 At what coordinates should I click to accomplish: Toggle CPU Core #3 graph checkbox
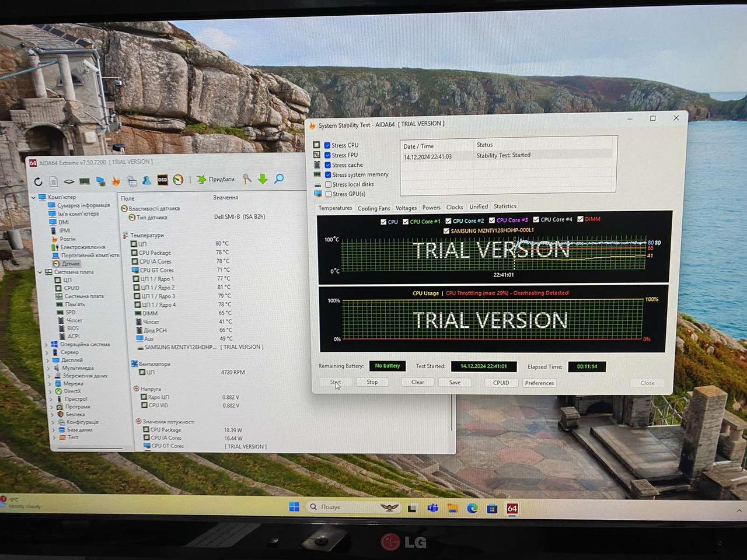point(492,220)
